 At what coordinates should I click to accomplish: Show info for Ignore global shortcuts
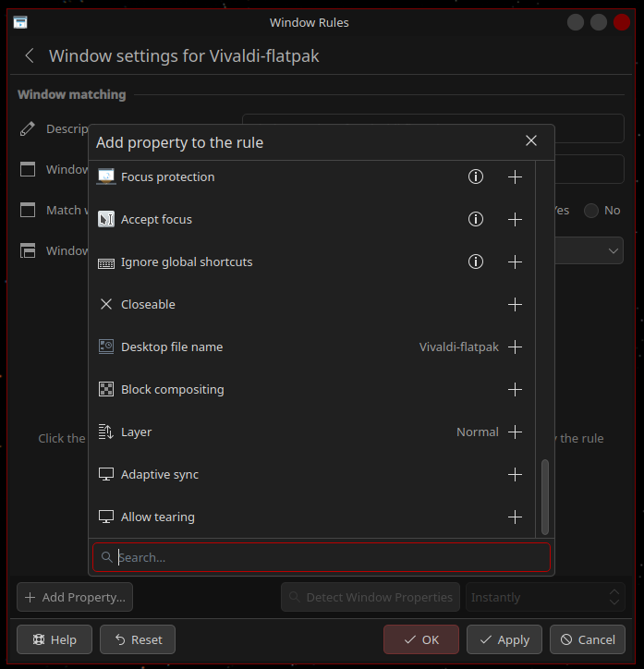[476, 262]
